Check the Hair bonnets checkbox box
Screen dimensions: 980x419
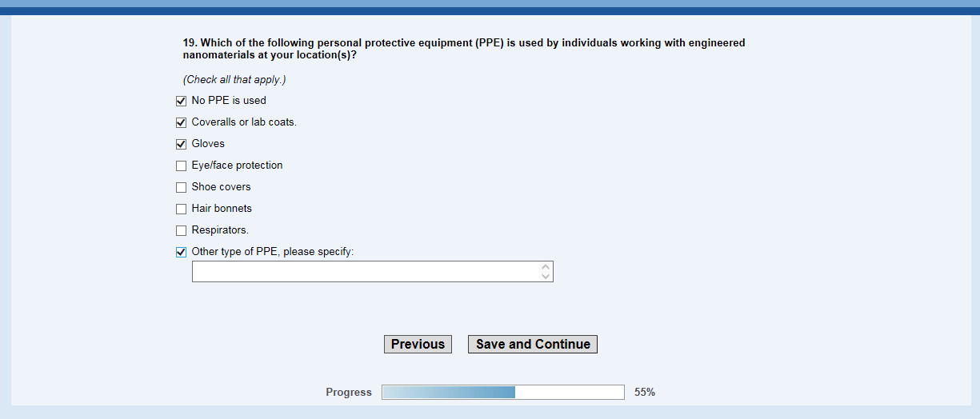pos(181,209)
